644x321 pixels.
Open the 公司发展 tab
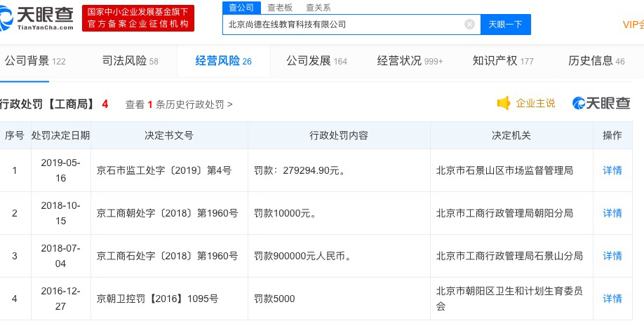[316, 61]
